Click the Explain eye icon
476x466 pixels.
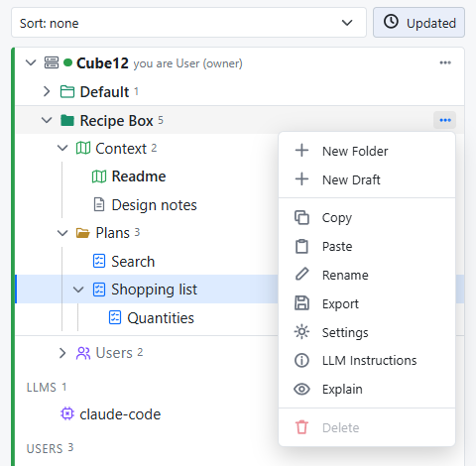point(301,389)
